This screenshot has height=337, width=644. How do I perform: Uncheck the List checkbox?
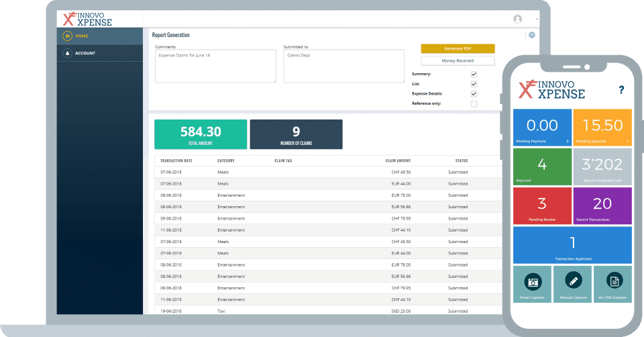pos(474,85)
